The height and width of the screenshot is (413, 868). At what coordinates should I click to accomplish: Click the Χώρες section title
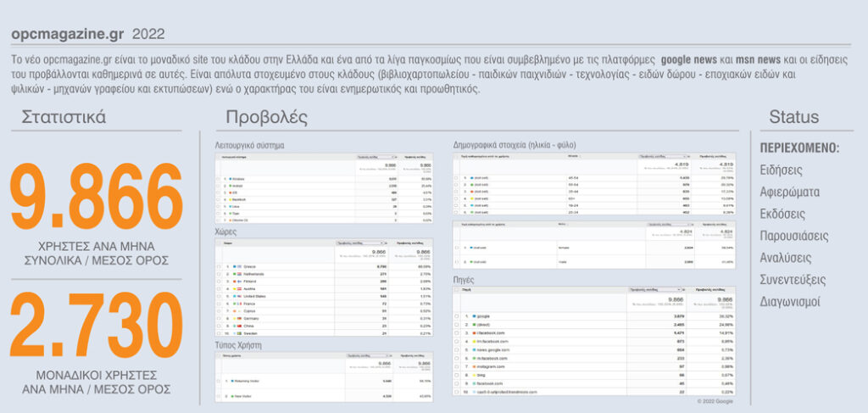point(226,231)
